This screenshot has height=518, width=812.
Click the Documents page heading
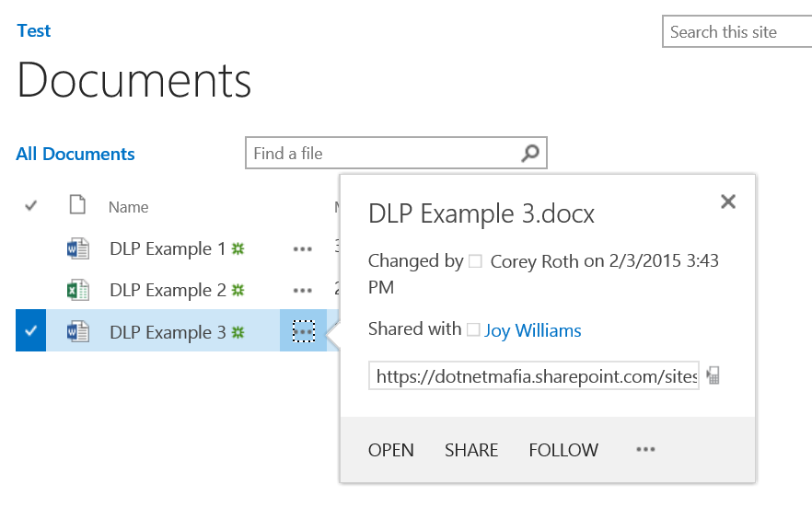point(134,80)
